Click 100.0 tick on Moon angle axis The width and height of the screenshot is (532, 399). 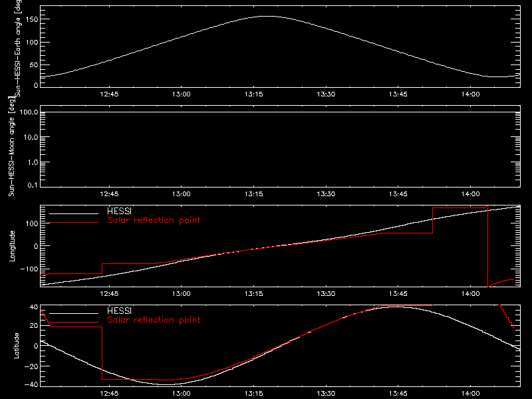click(29, 112)
